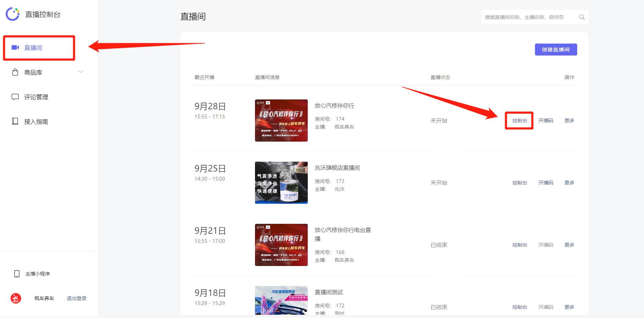Click the comment bubble icon for 评论管理

[x=15, y=97]
